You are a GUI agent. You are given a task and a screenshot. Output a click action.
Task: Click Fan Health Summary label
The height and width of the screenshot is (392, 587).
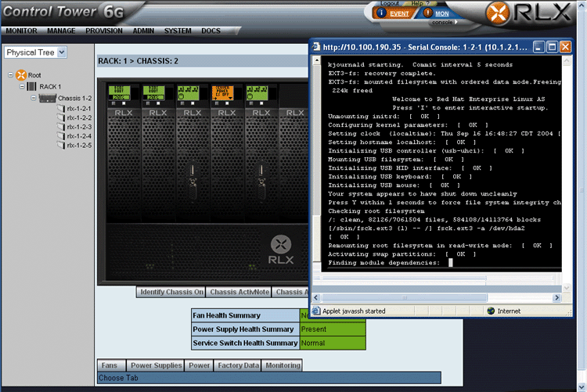coord(226,315)
